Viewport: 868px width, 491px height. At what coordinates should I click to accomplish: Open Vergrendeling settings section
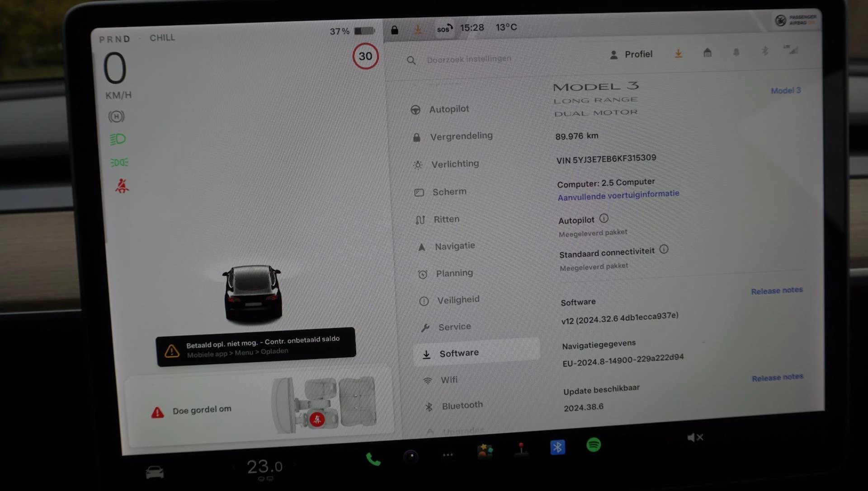[462, 136]
